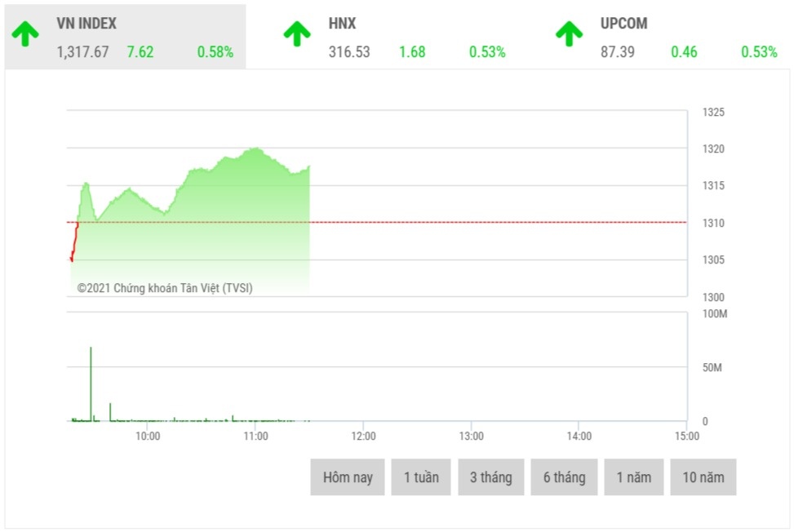
Task: Click the VN INDEX value 1,317.67
Action: pos(82,52)
